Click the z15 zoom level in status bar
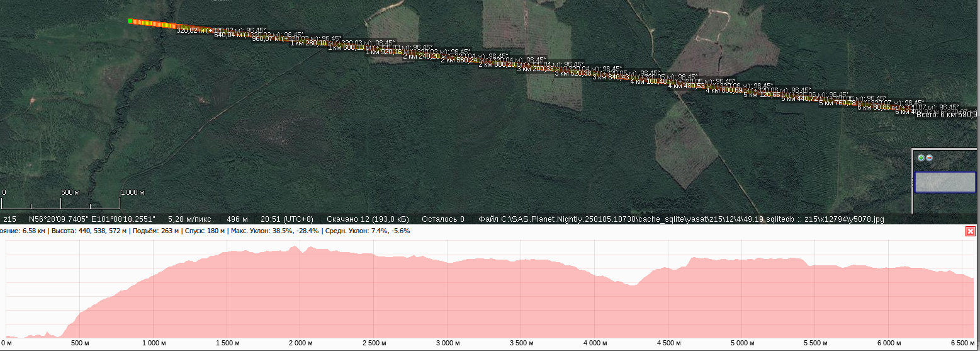This screenshot has width=980, height=351. 9,219
